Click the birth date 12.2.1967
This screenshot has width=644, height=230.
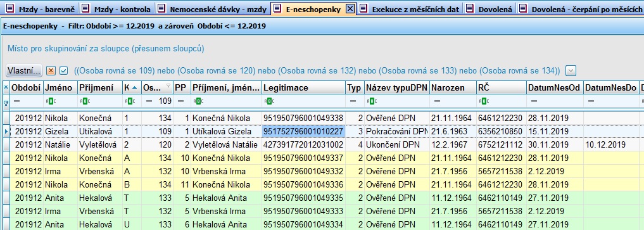coord(453,144)
